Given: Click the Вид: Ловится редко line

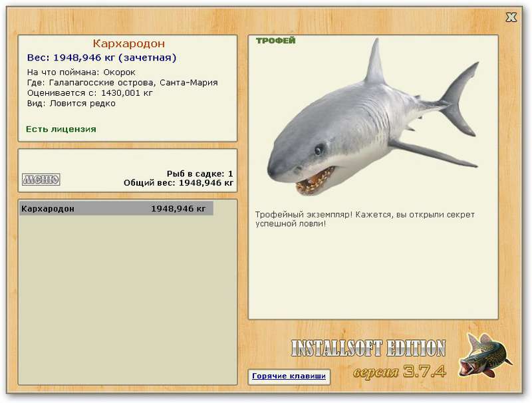Looking at the screenshot, I should click(71, 104).
